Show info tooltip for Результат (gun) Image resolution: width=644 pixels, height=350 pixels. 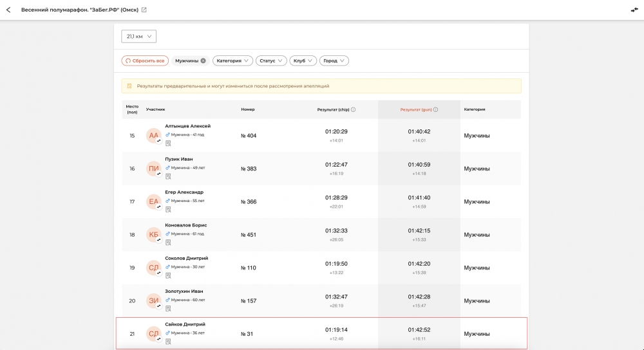pyautogui.click(x=435, y=109)
